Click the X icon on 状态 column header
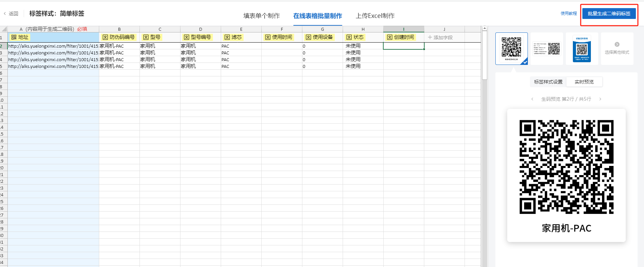644x267 pixels. [x=349, y=37]
